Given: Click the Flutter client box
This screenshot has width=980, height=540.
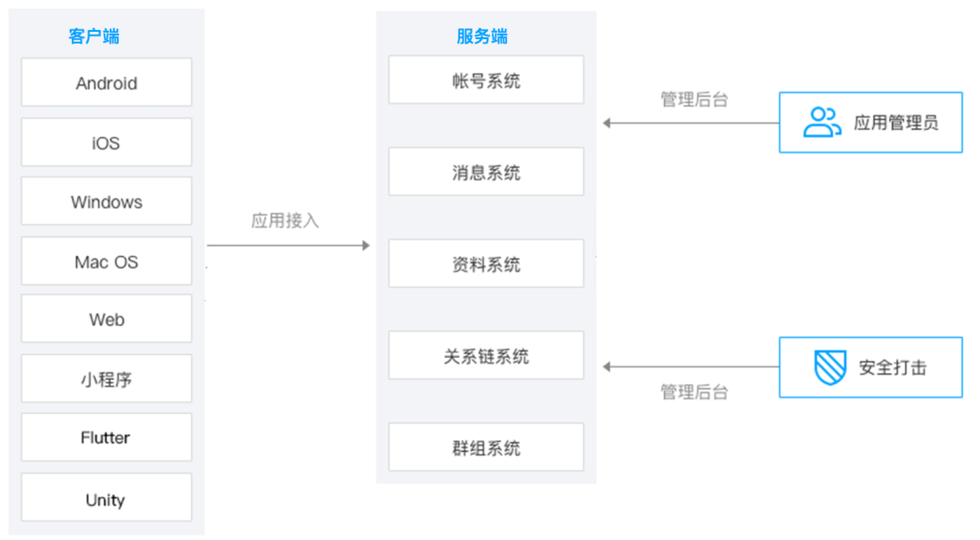Looking at the screenshot, I should (x=106, y=437).
